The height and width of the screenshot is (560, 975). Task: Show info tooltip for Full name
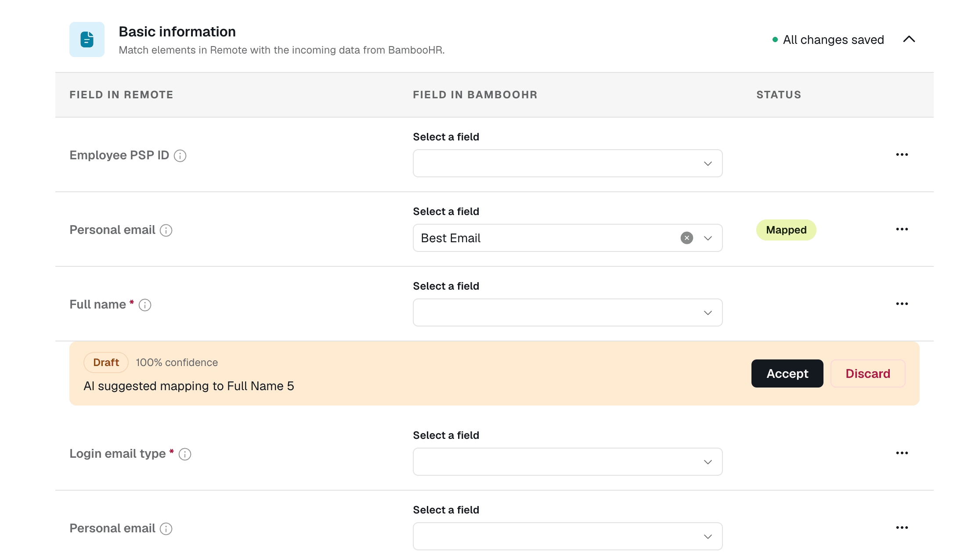click(145, 305)
